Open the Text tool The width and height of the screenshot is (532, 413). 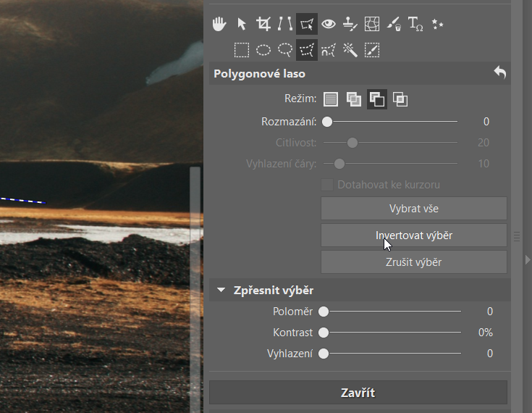click(x=415, y=25)
